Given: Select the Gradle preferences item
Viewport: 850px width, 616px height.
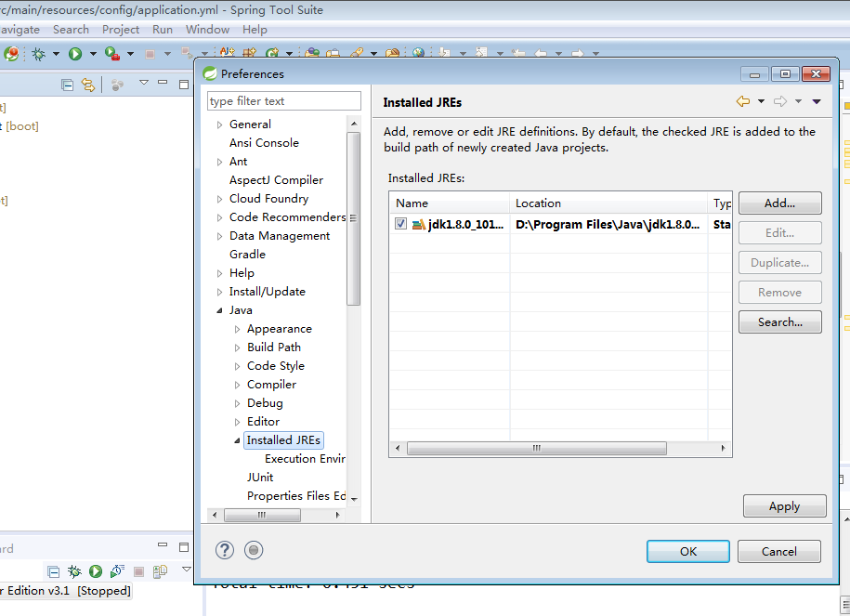Looking at the screenshot, I should (247, 255).
